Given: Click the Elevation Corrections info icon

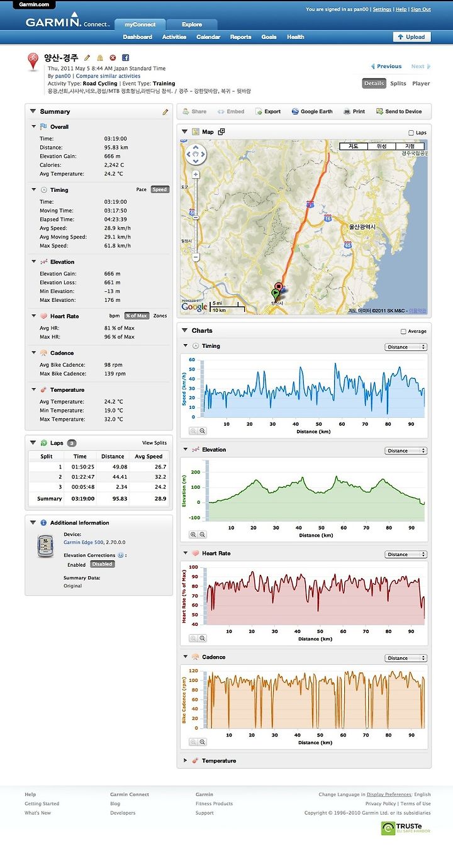Looking at the screenshot, I should click(120, 555).
